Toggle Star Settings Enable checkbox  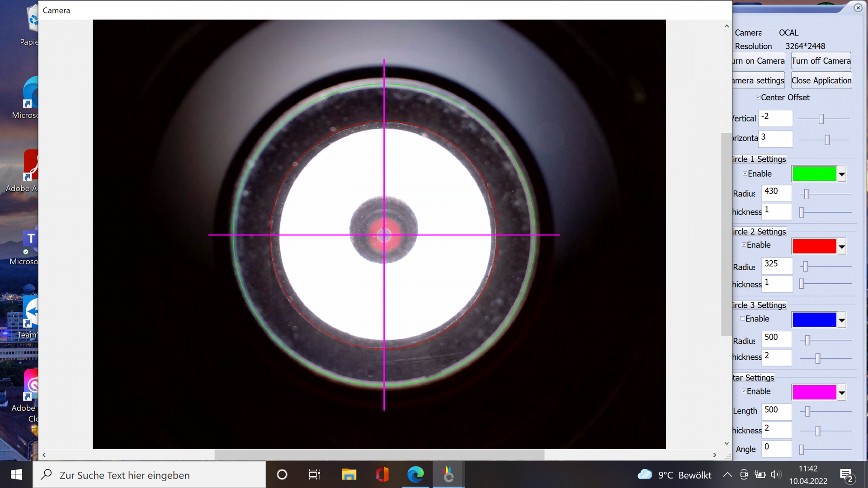pos(744,391)
